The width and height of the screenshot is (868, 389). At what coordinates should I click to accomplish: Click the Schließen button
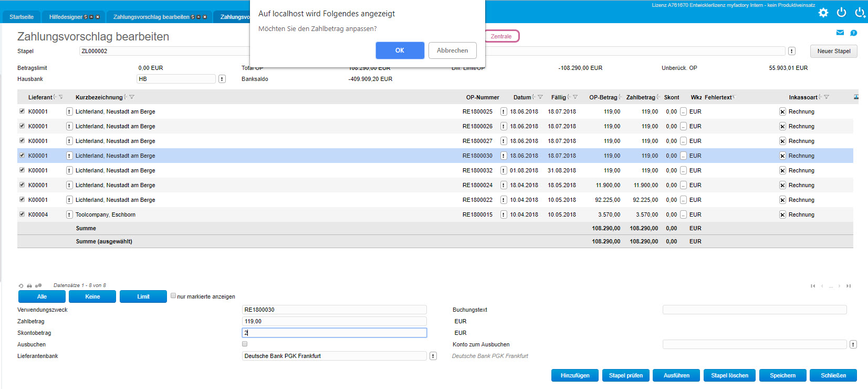833,375
